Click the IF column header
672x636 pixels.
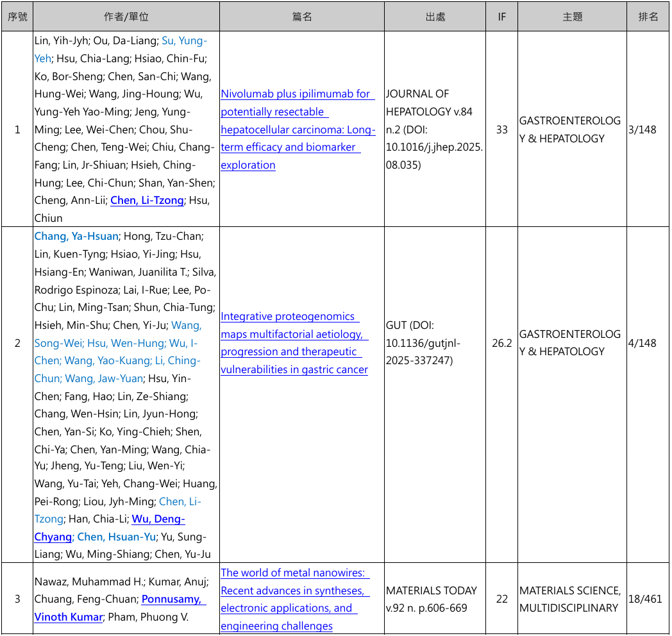point(502,17)
